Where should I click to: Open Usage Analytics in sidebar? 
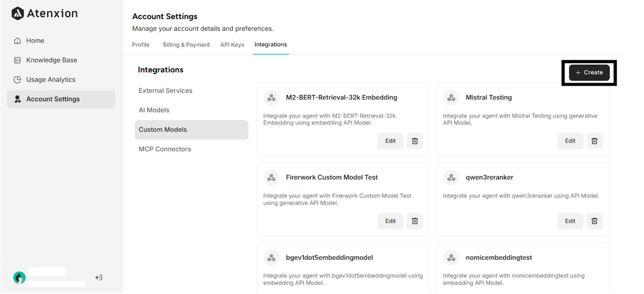pos(51,79)
